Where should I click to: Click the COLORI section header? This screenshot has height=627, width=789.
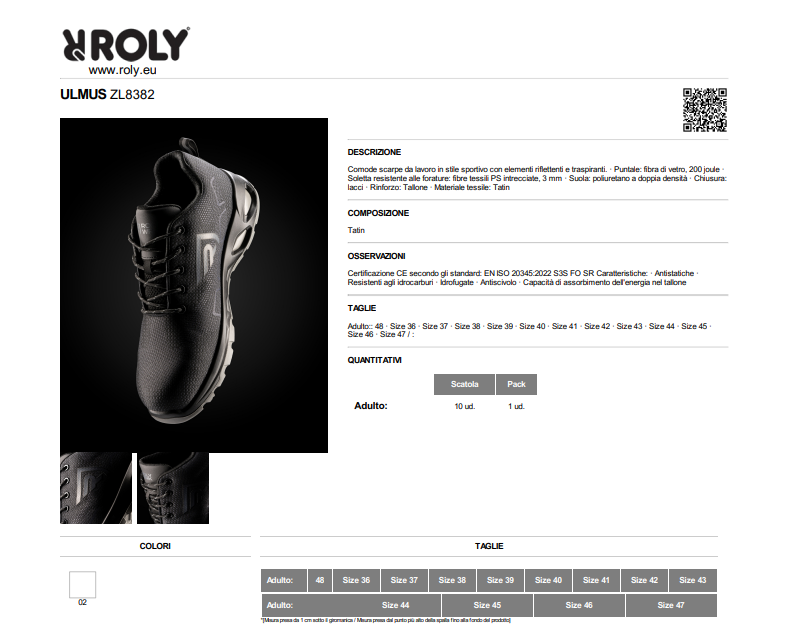155,546
